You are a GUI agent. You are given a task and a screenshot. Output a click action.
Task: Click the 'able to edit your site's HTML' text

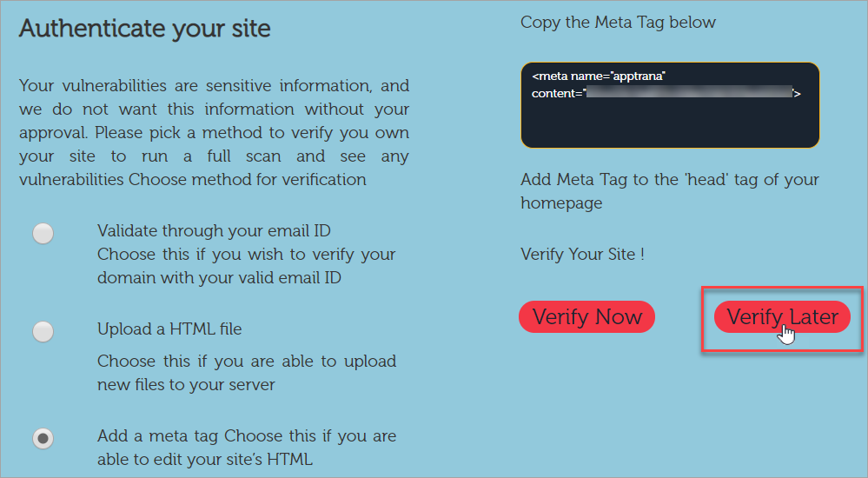click(205, 460)
